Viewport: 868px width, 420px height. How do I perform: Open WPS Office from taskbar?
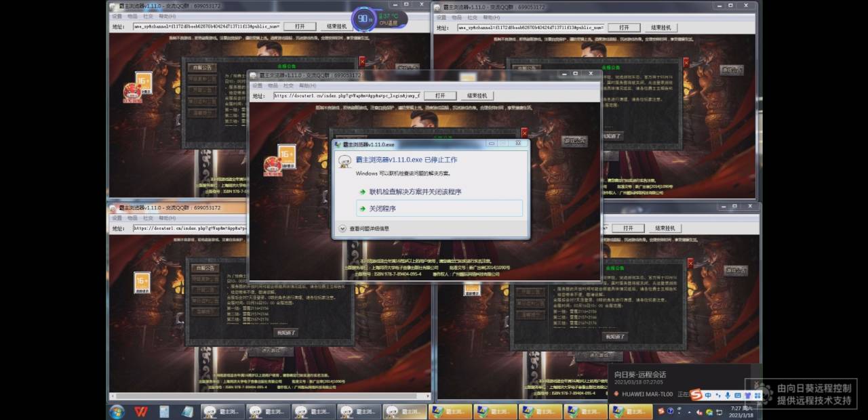click(x=140, y=411)
